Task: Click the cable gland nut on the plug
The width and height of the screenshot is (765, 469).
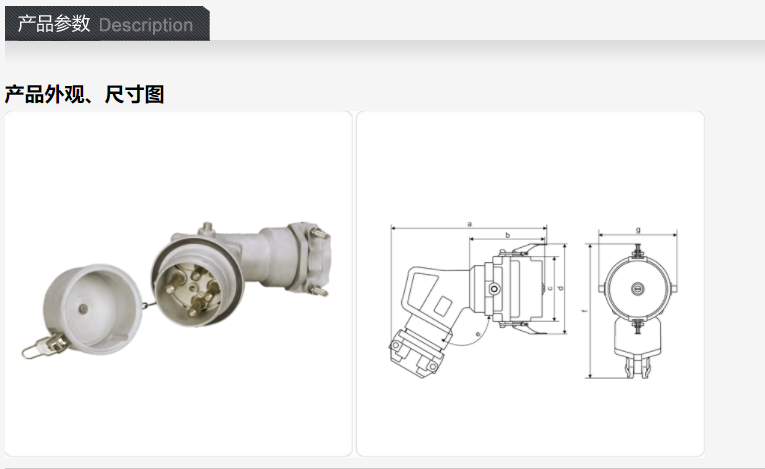Action: pyautogui.click(x=310, y=259)
